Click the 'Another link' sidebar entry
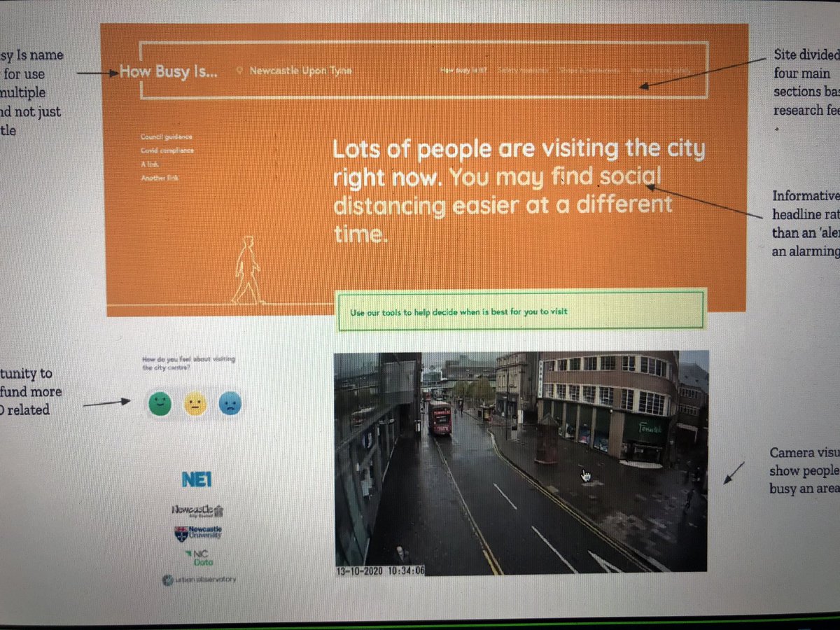This screenshot has height=630, width=840. pos(160,178)
